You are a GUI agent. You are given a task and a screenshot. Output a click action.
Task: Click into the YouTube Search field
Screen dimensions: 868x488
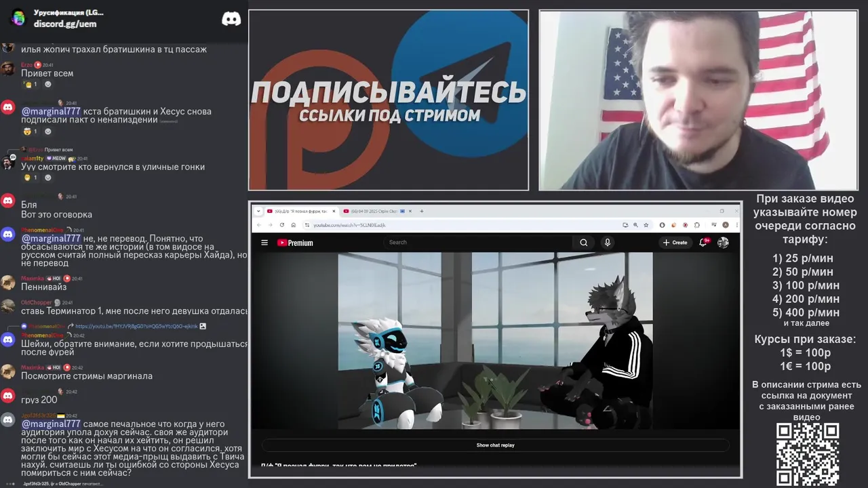coord(478,243)
